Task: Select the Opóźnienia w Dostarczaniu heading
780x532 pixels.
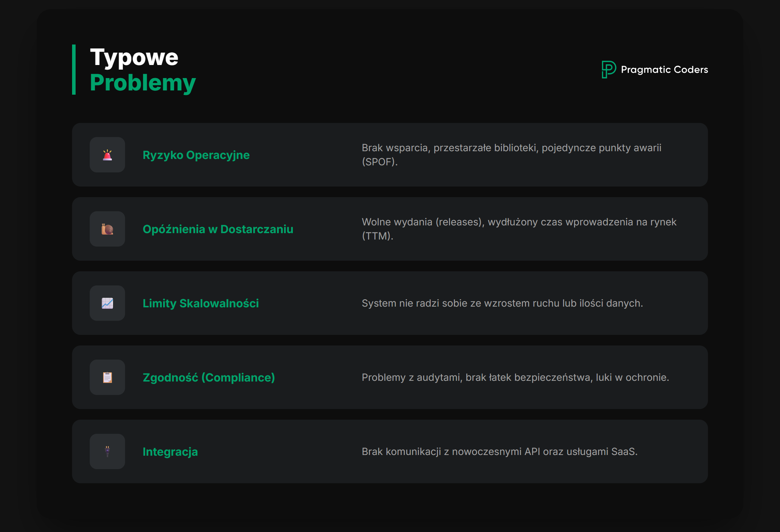Action: click(x=218, y=229)
